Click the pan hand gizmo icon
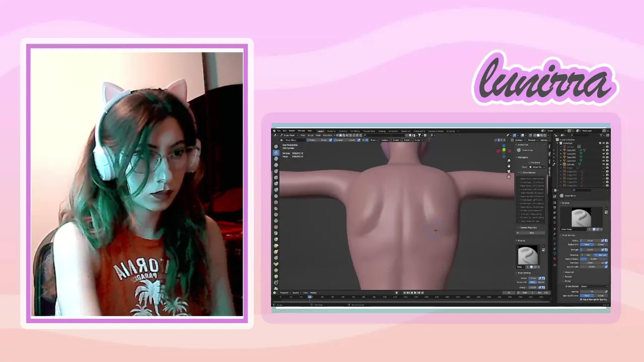Viewport: 644px width, 362px height. coord(509,166)
